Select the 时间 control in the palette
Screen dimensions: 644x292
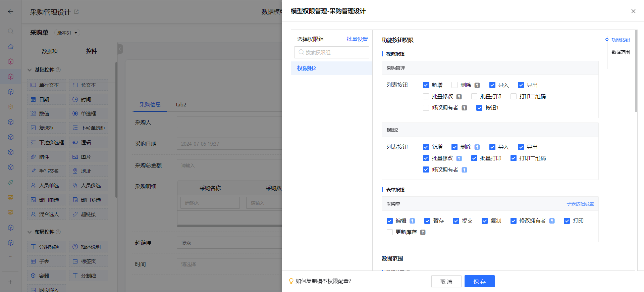point(89,99)
